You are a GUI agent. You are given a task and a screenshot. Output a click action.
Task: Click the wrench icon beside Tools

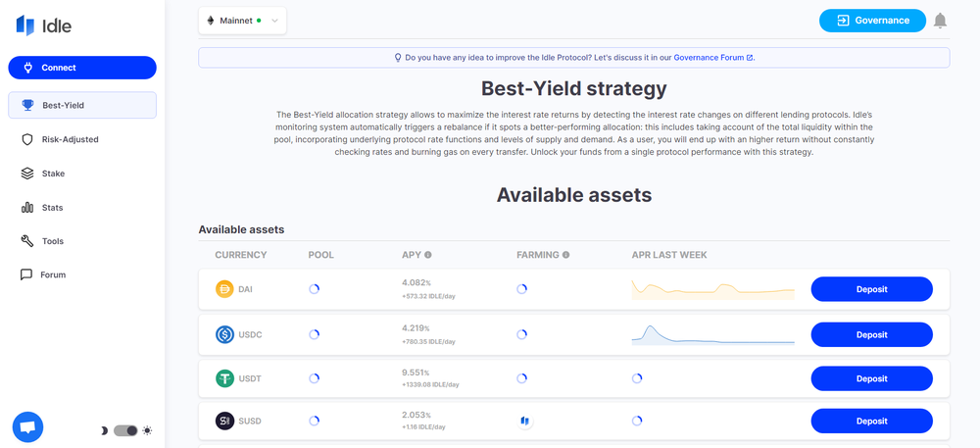point(26,241)
